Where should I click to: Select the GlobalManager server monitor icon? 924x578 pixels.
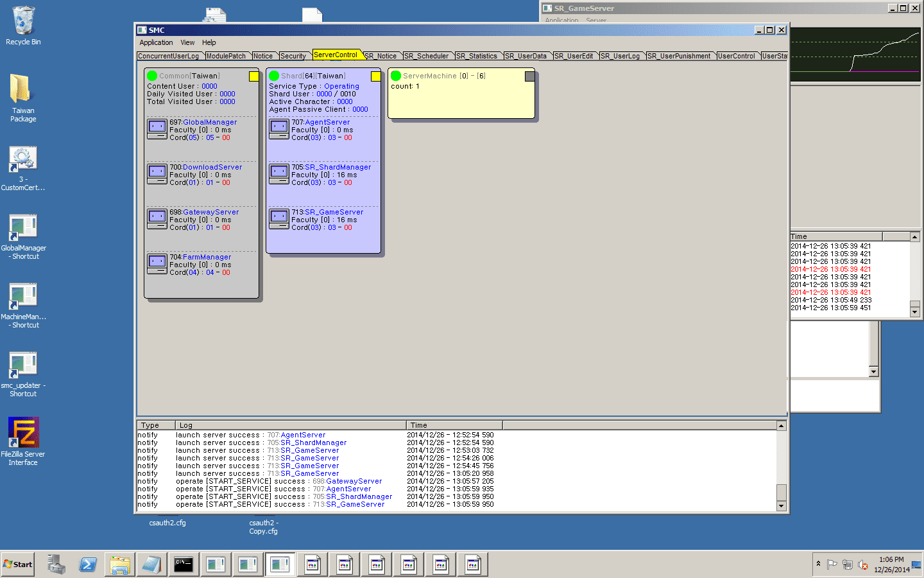[157, 128]
